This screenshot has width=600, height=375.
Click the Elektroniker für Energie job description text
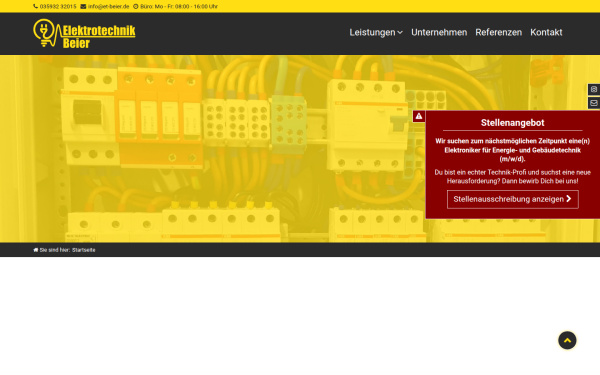point(512,150)
